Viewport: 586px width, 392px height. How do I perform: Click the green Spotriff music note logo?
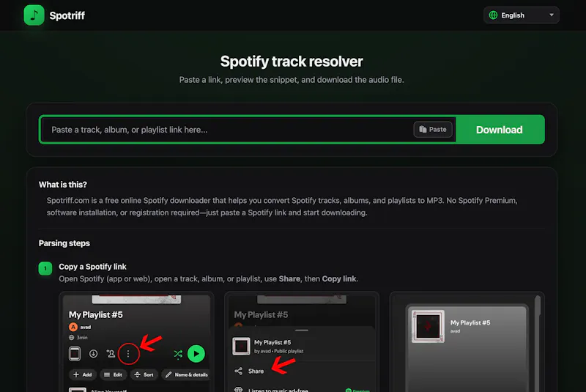pos(34,15)
